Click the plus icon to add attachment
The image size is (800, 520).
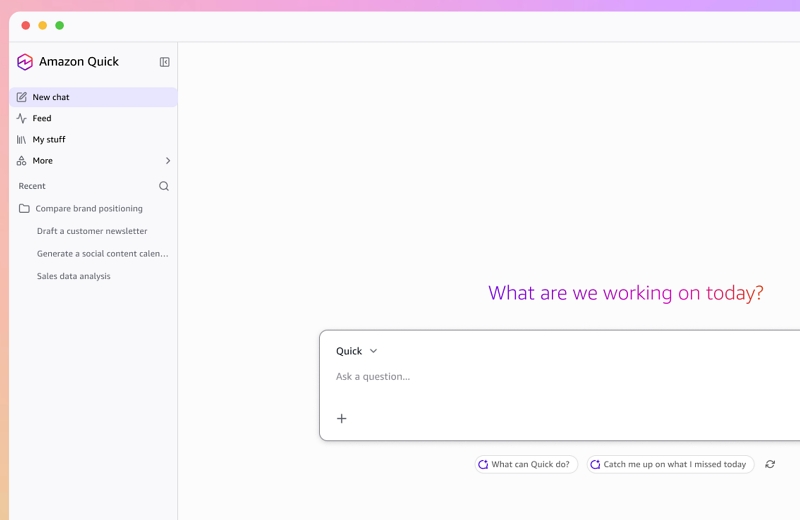pyautogui.click(x=342, y=418)
